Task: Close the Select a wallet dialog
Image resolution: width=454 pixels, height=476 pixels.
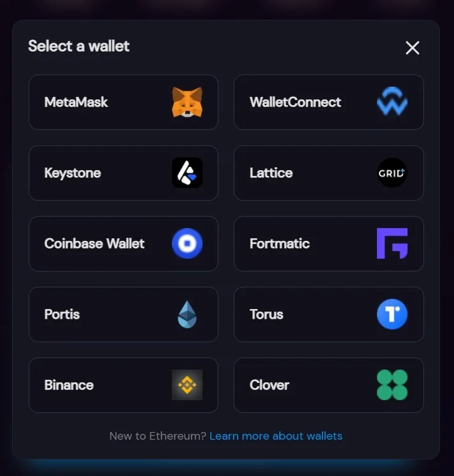Action: pyautogui.click(x=413, y=48)
